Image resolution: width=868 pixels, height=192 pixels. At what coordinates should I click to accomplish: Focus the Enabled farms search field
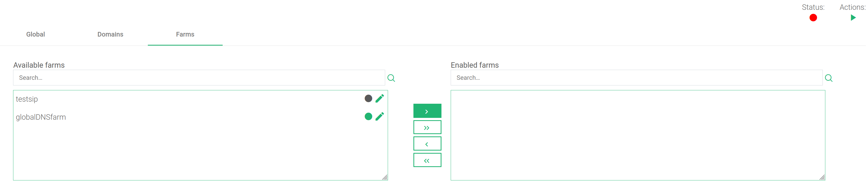[x=637, y=78]
